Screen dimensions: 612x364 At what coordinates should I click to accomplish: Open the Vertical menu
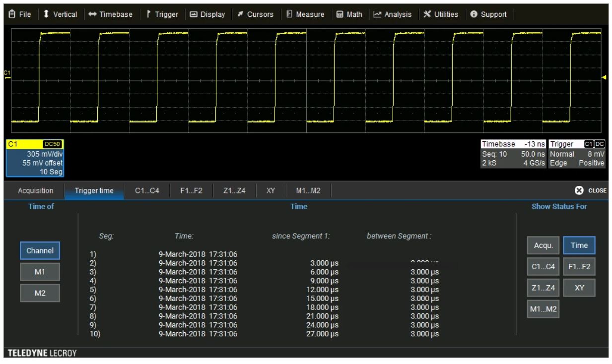(60, 14)
